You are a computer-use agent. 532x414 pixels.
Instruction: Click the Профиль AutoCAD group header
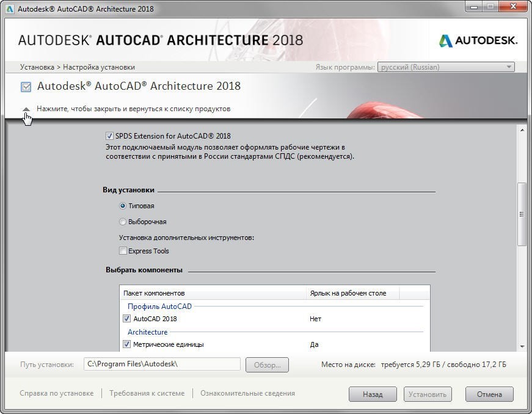pos(159,306)
